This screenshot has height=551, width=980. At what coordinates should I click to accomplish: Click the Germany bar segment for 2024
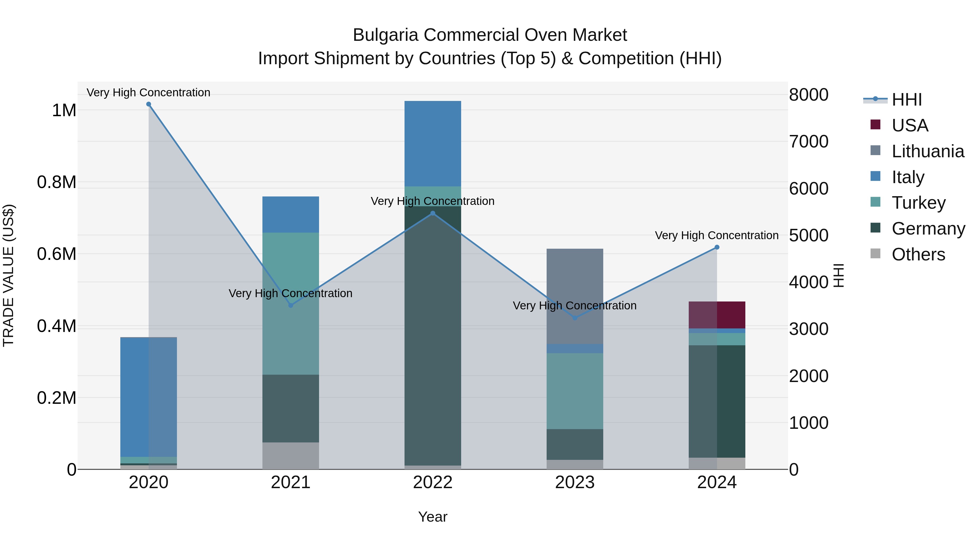(717, 402)
